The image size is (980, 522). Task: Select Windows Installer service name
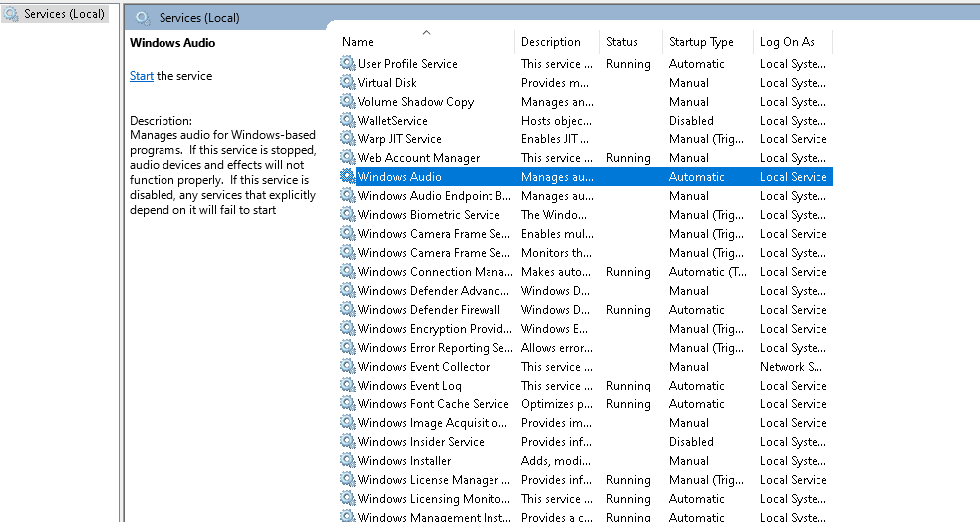click(404, 461)
